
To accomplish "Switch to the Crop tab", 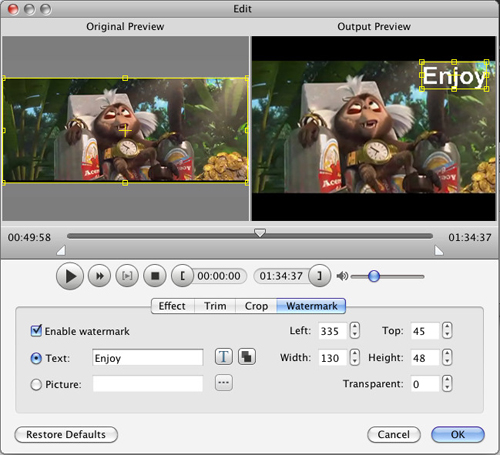I will tap(256, 306).
